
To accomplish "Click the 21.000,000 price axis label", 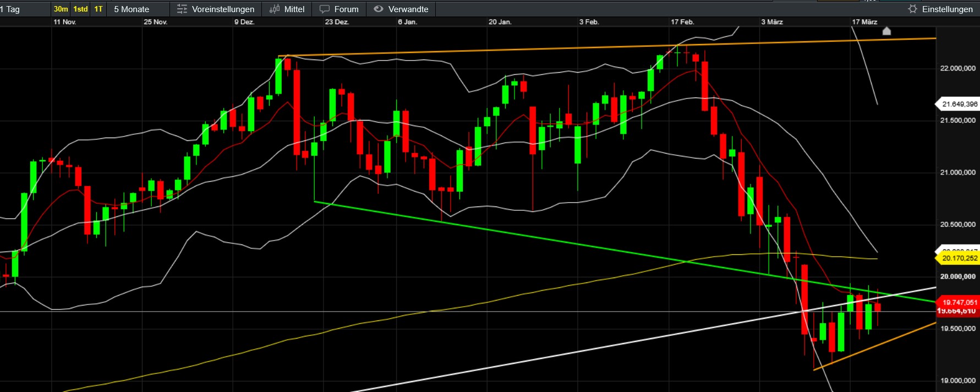I will tap(958, 172).
